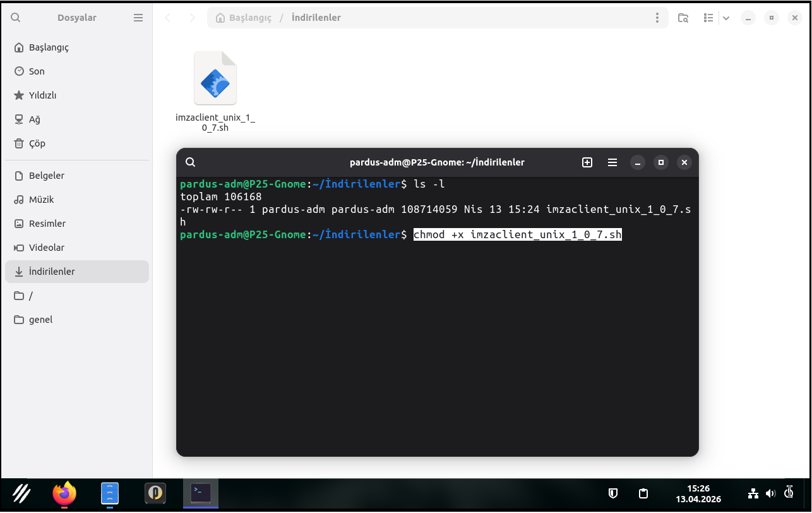Image resolution: width=812 pixels, height=513 pixels.
Task: Switch to the terminal taskbar icon
Action: pyautogui.click(x=201, y=493)
